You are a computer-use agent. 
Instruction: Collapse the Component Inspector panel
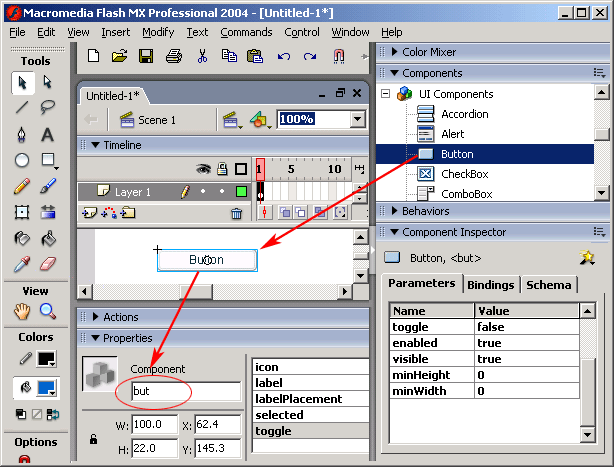[x=394, y=232]
